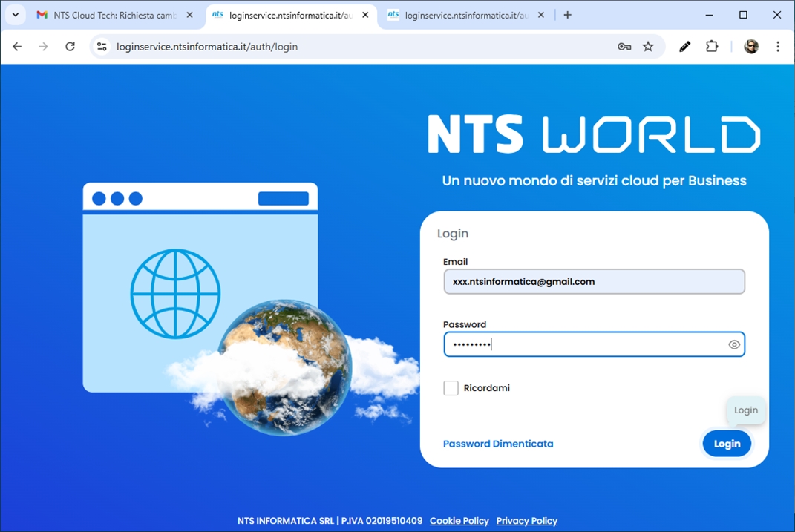Close the active loginservice tab
Screen dimensions: 795x532
[365, 15]
